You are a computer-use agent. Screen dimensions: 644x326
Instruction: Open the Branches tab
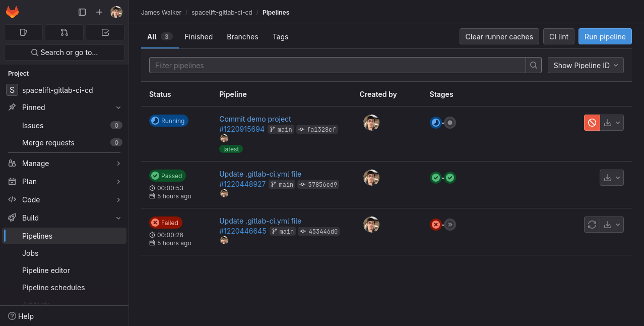[x=242, y=36]
